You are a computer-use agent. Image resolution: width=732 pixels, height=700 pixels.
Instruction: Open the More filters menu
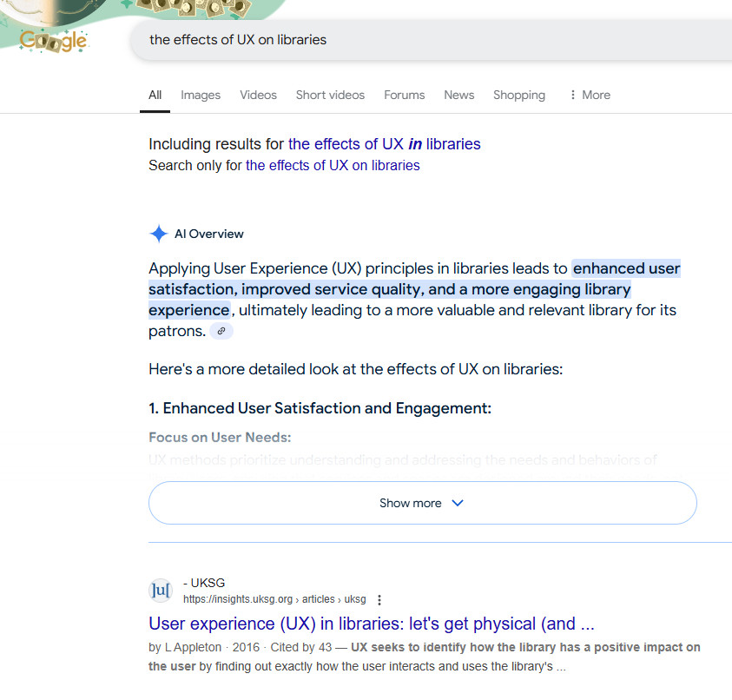pyautogui.click(x=590, y=95)
